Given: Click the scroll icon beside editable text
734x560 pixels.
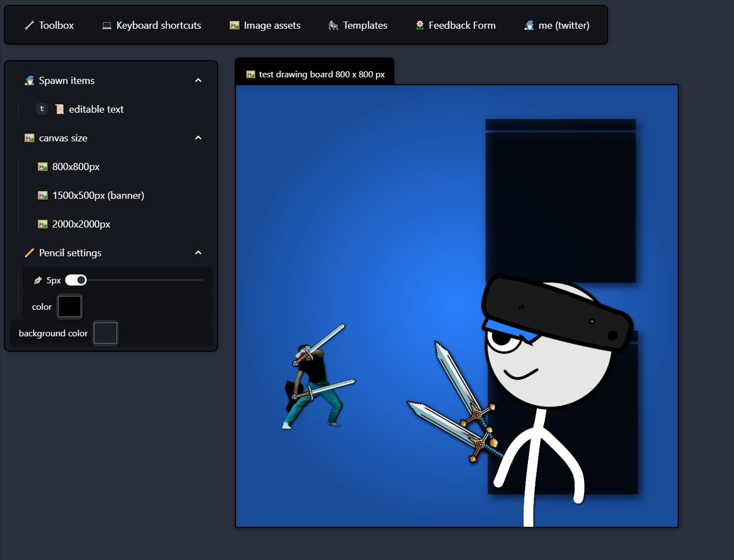Looking at the screenshot, I should [x=60, y=109].
